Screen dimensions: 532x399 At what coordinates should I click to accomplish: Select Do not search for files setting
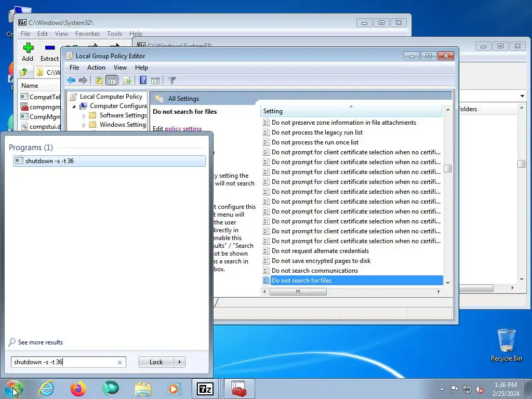click(x=353, y=280)
